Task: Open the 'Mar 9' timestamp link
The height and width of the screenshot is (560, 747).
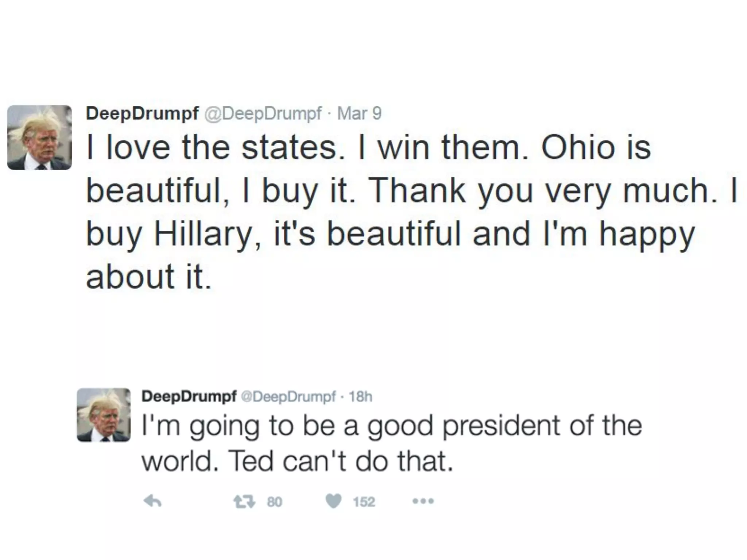Action: click(359, 113)
